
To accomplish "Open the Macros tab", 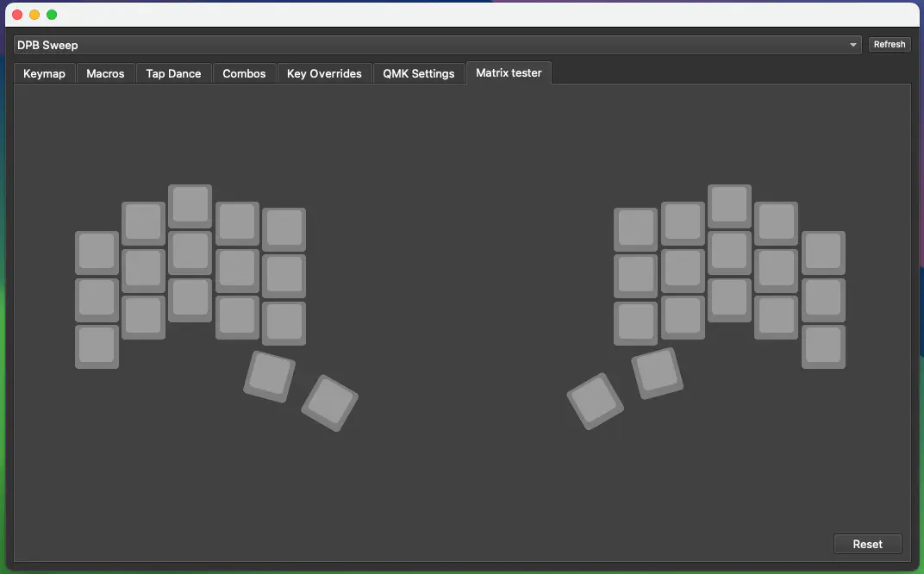I will [105, 74].
